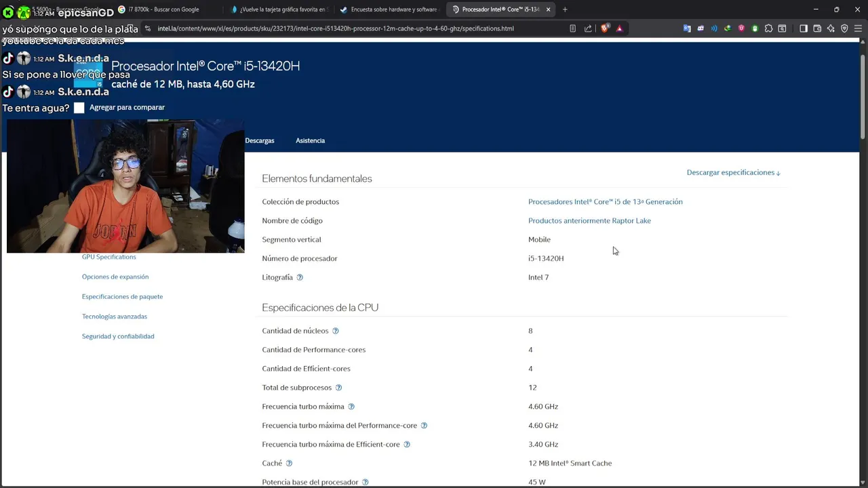This screenshot has height=488, width=868.
Task: Select the 3.40 GHz Efficient-core turbo value
Action: (543, 445)
